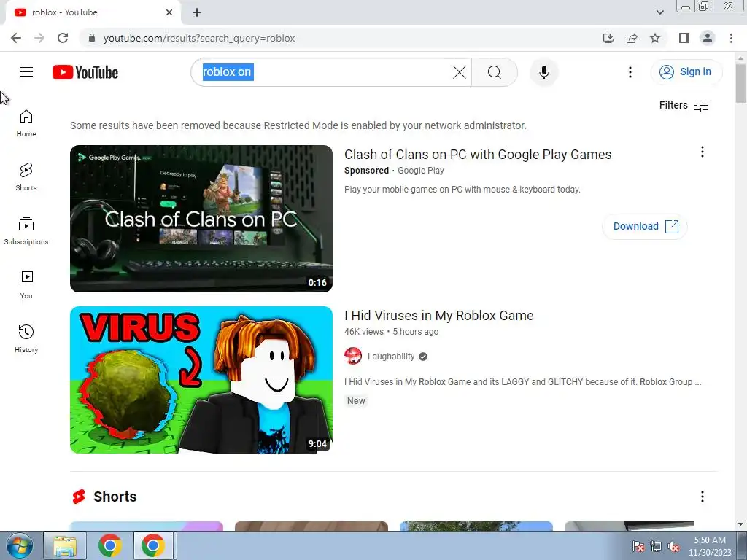Click the Google Play advertiser name

421,171
